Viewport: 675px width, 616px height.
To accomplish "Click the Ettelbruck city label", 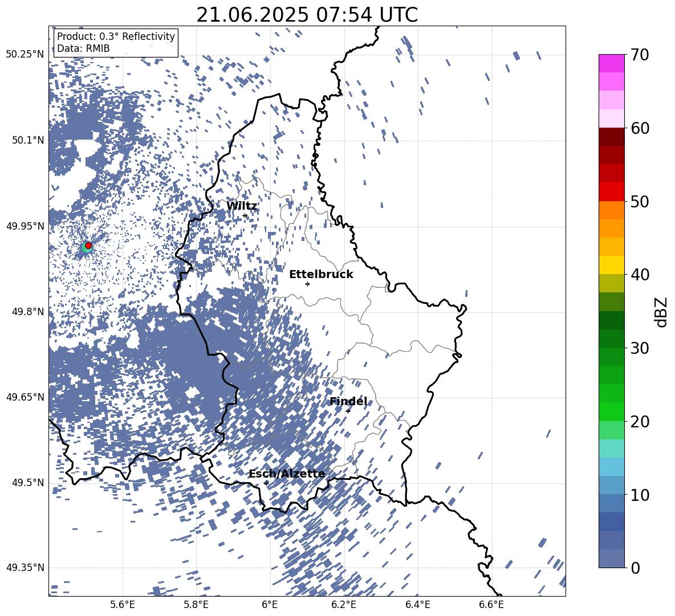I will (321, 275).
